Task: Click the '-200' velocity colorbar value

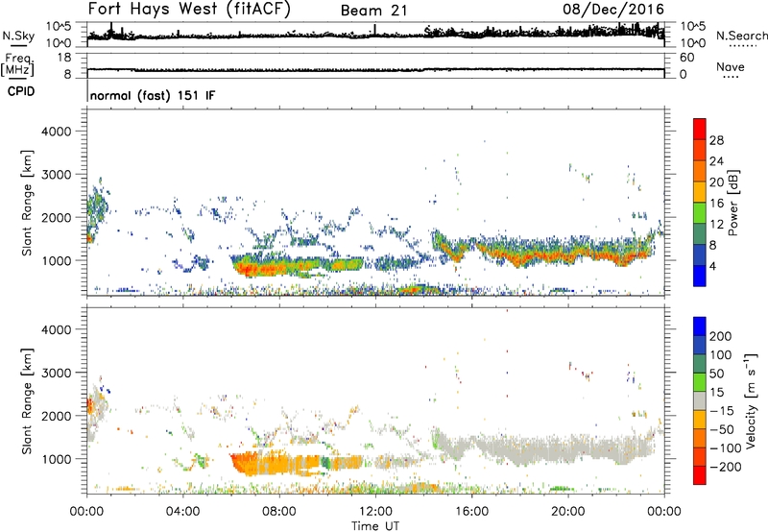Action: [x=725, y=467]
